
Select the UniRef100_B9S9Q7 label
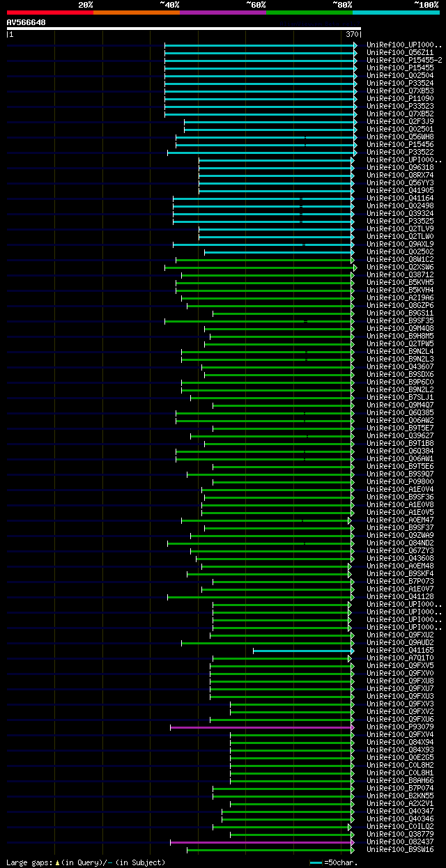coord(400,474)
